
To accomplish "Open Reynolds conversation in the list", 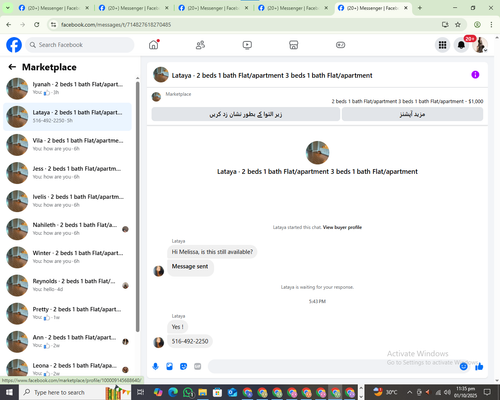I will pyautogui.click(x=67, y=285).
